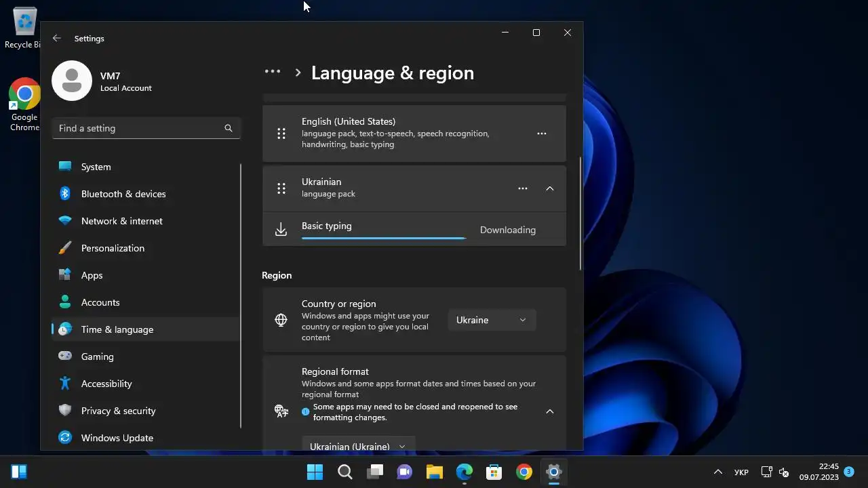Open Accounts settings
Screen dimensions: 868x488
[x=146, y=302]
